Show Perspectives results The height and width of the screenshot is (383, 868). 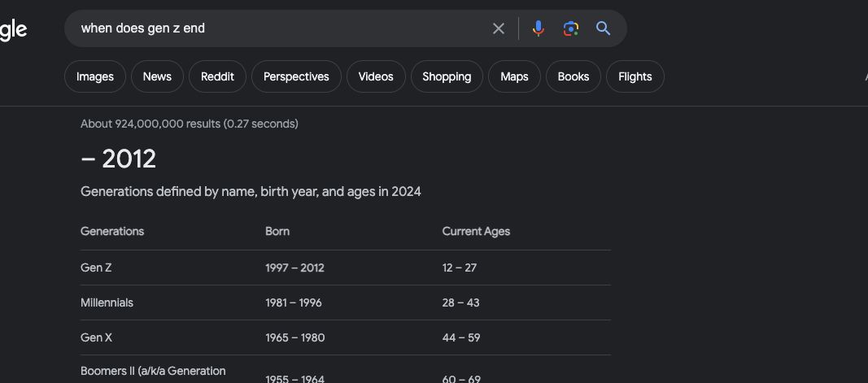click(296, 76)
